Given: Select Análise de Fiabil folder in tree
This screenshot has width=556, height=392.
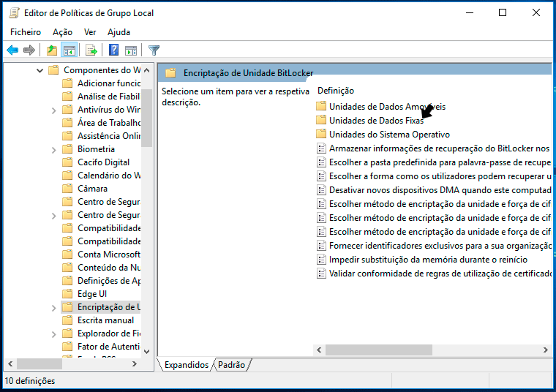Looking at the screenshot, I should (102, 96).
